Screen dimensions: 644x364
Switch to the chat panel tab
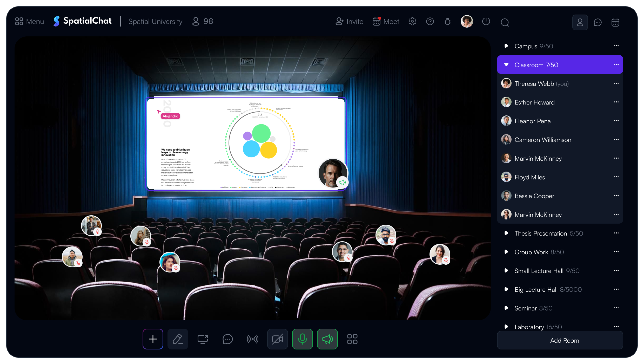[x=598, y=22]
